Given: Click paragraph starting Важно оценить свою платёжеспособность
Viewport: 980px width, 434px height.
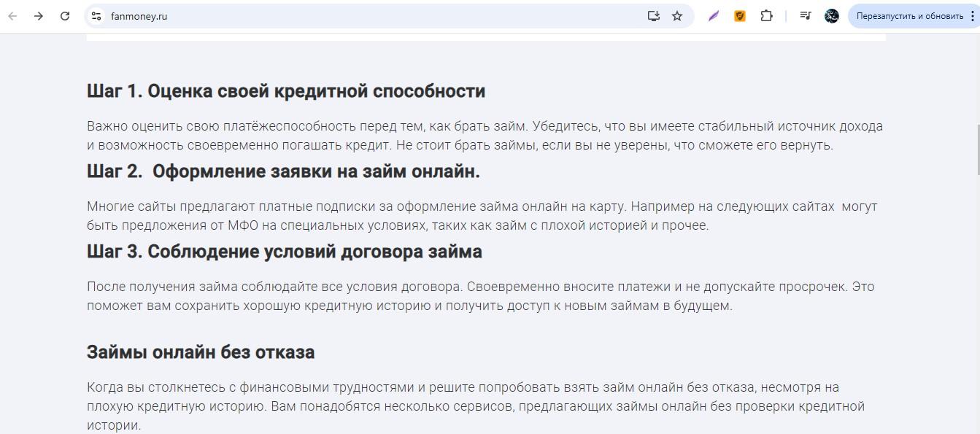Looking at the screenshot, I should (485, 136).
